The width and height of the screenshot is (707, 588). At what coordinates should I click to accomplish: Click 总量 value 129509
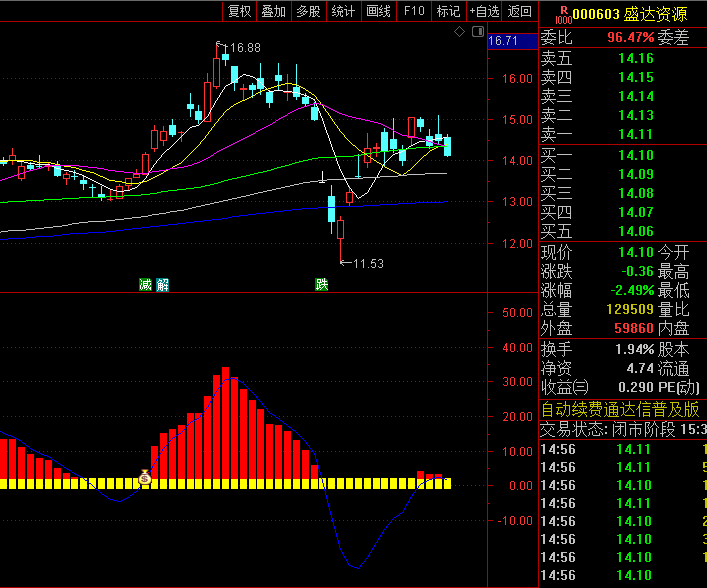coord(630,309)
